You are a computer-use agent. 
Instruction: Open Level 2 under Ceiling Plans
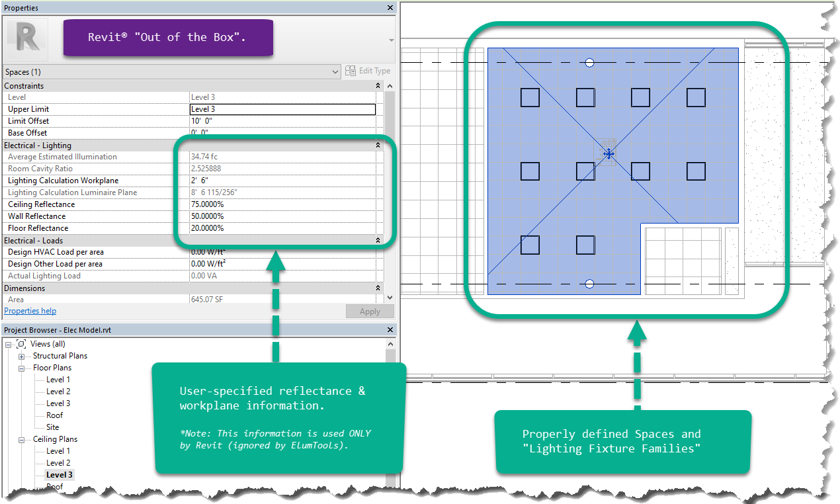point(58,463)
